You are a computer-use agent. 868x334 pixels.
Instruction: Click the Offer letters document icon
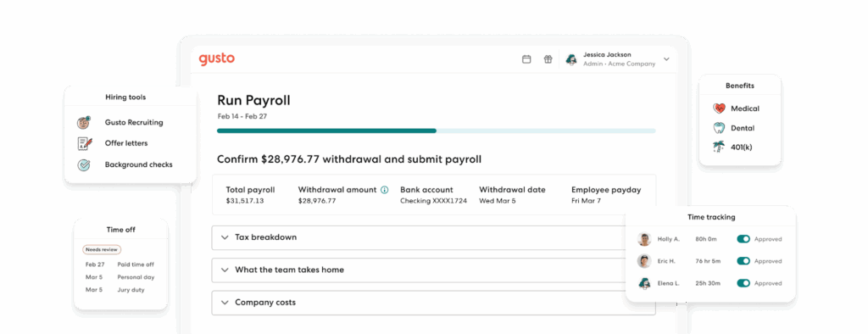pos(84,143)
